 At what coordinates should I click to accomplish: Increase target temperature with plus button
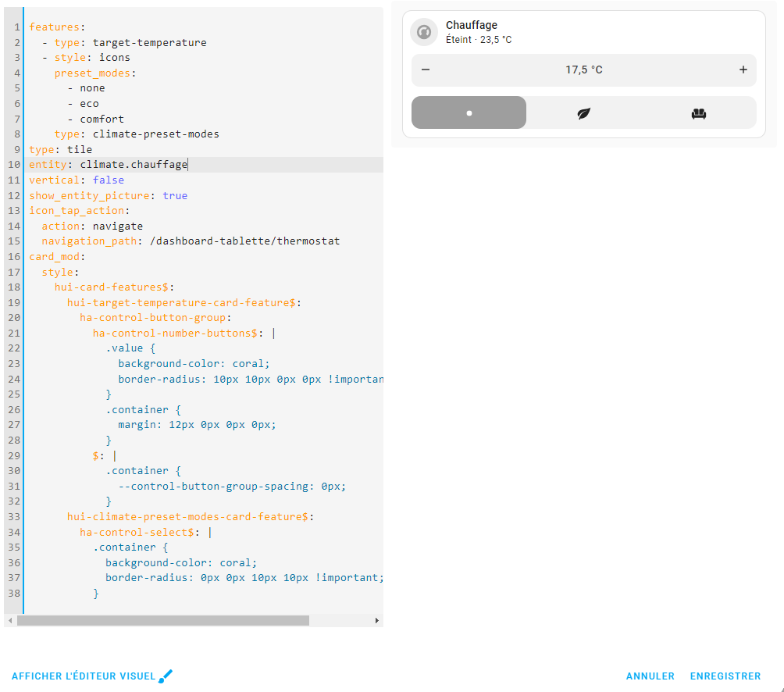click(743, 70)
